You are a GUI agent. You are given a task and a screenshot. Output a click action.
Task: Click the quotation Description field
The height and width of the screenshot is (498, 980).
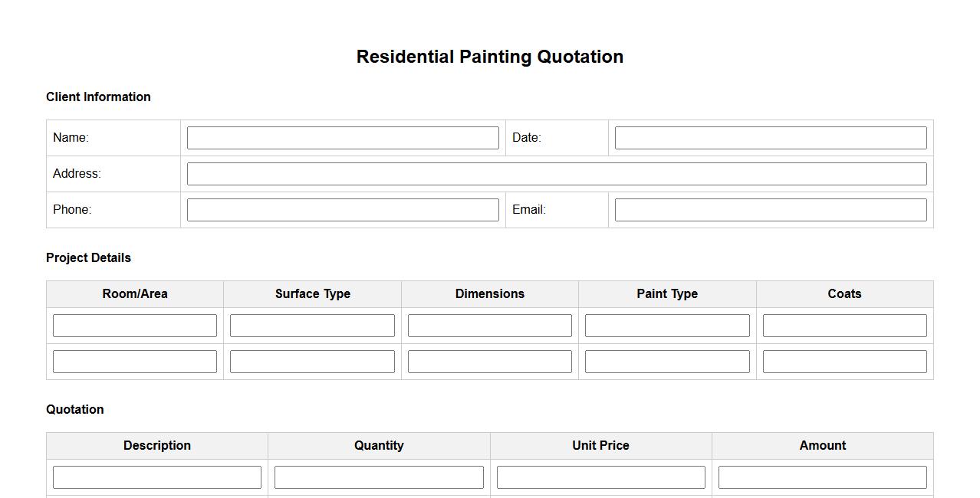(157, 477)
